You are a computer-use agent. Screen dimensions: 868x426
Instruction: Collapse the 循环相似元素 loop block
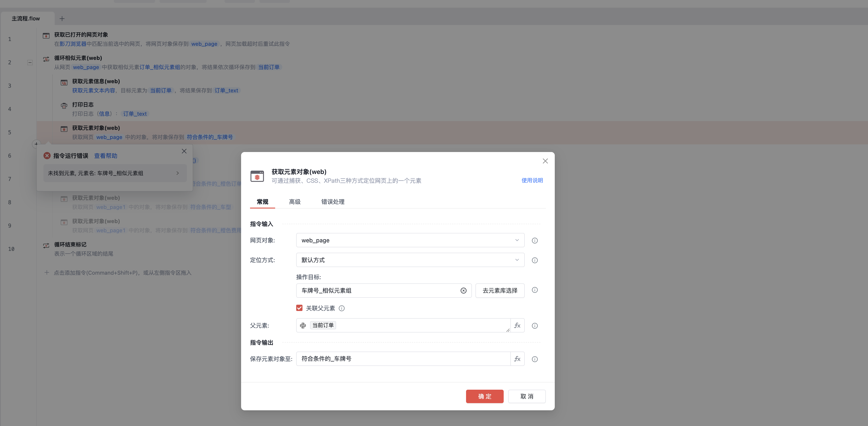click(30, 62)
